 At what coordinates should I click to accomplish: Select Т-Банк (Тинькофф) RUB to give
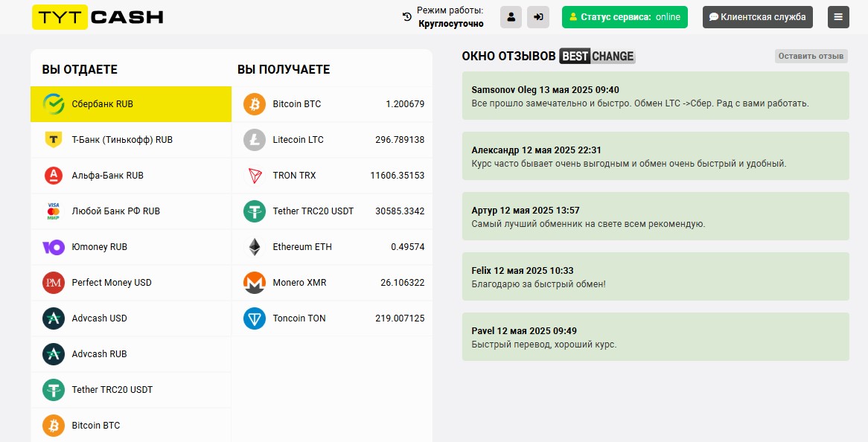point(130,139)
